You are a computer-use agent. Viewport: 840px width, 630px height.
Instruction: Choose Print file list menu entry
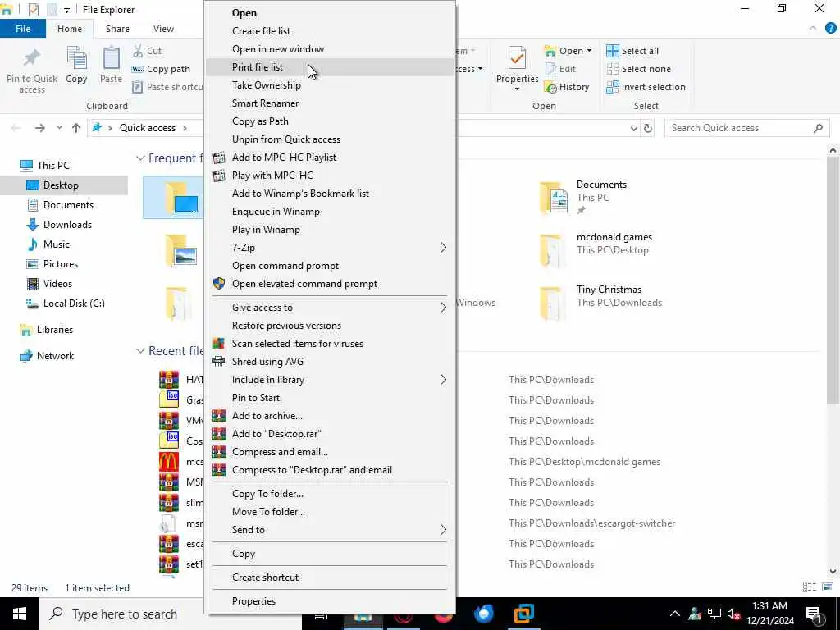click(330, 67)
